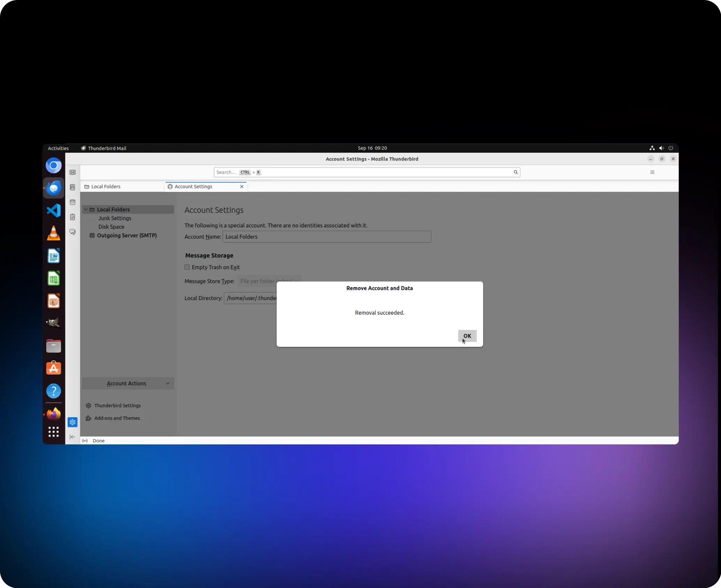Viewport: 721px width, 588px height.
Task: Close the Account Settings tab
Action: click(x=242, y=187)
